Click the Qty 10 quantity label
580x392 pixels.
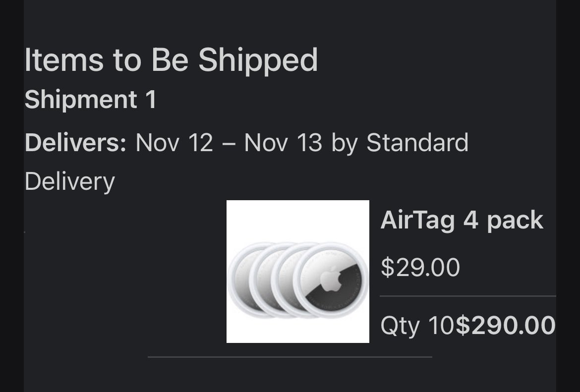tap(417, 326)
